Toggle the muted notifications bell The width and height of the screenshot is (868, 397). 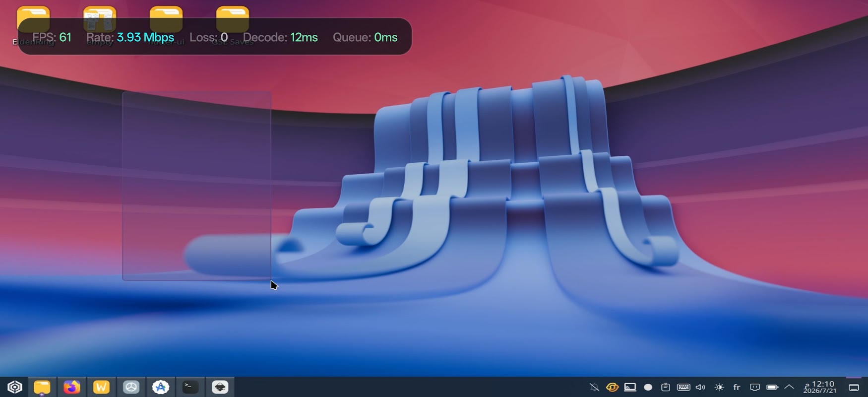pos(594,387)
